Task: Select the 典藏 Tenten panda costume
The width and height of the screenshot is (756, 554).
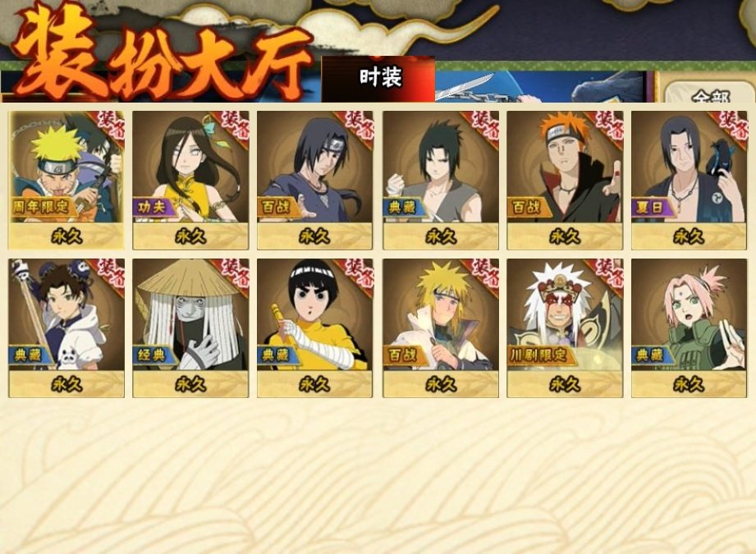Action: pos(66,327)
